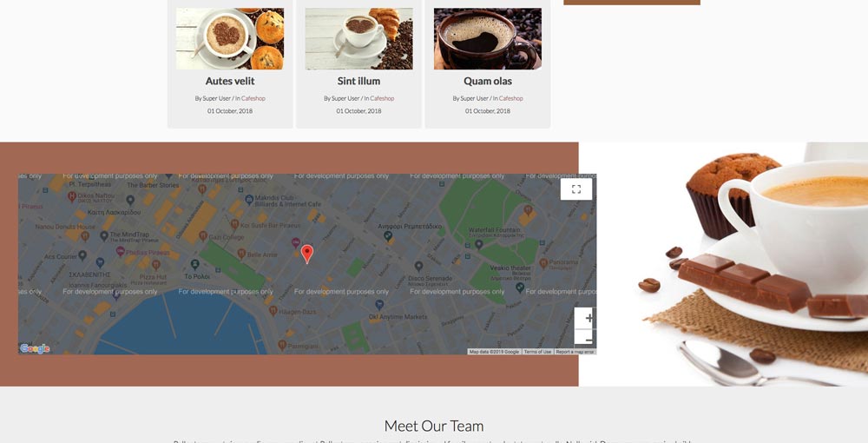This screenshot has width=868, height=443.
Task: Open Cafeshop category under Autes velit
Action: pyautogui.click(x=253, y=98)
